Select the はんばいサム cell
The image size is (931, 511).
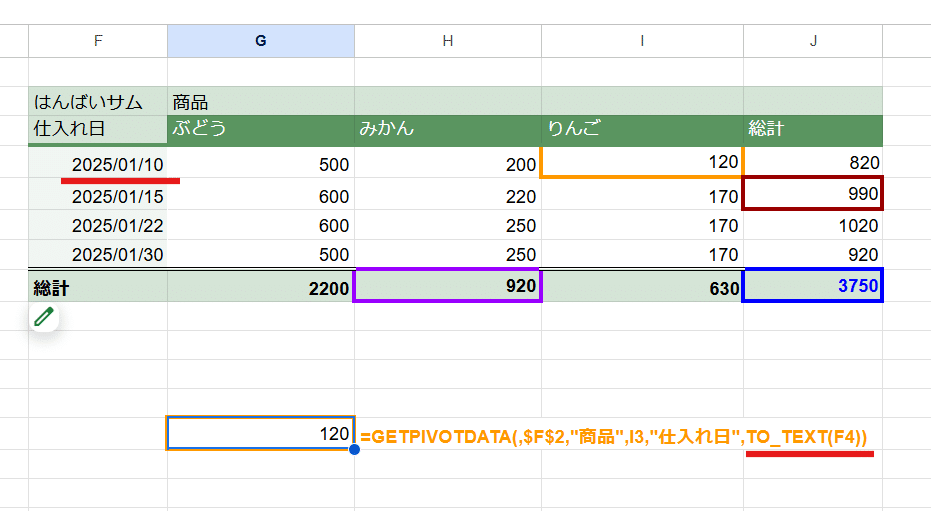tap(98, 101)
